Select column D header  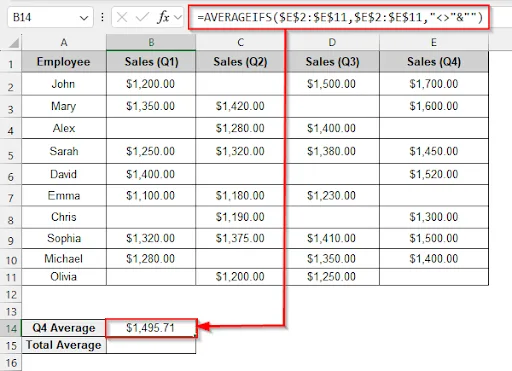tap(332, 42)
